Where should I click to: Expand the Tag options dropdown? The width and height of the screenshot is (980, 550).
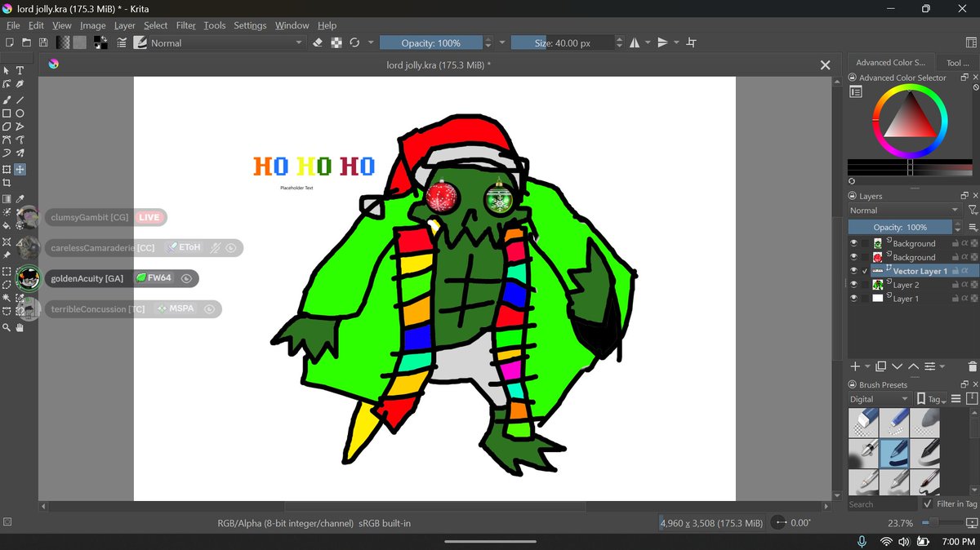pyautogui.click(x=931, y=399)
